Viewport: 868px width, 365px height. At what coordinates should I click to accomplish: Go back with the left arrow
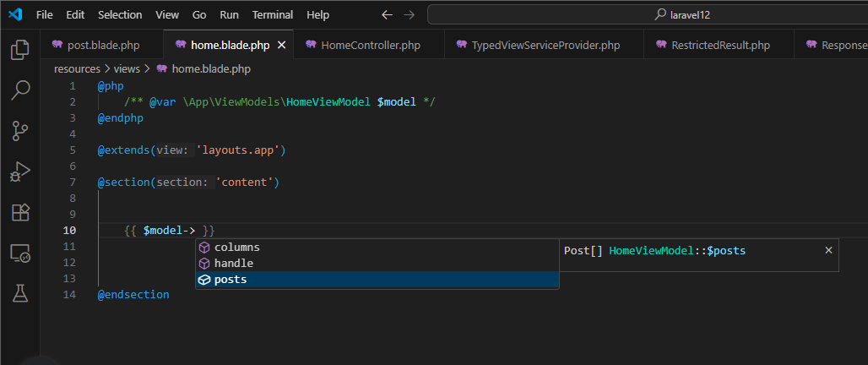click(387, 15)
